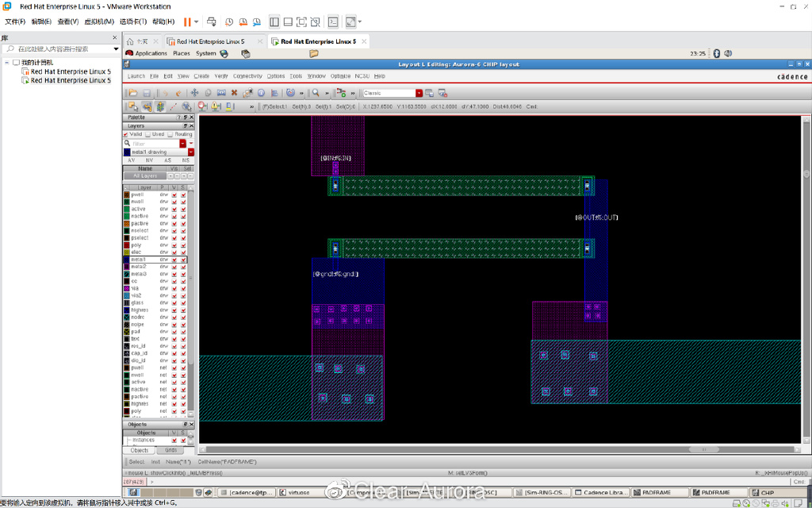Click the Create Instance icon with green plus
The image size is (812, 508).
tap(341, 93)
